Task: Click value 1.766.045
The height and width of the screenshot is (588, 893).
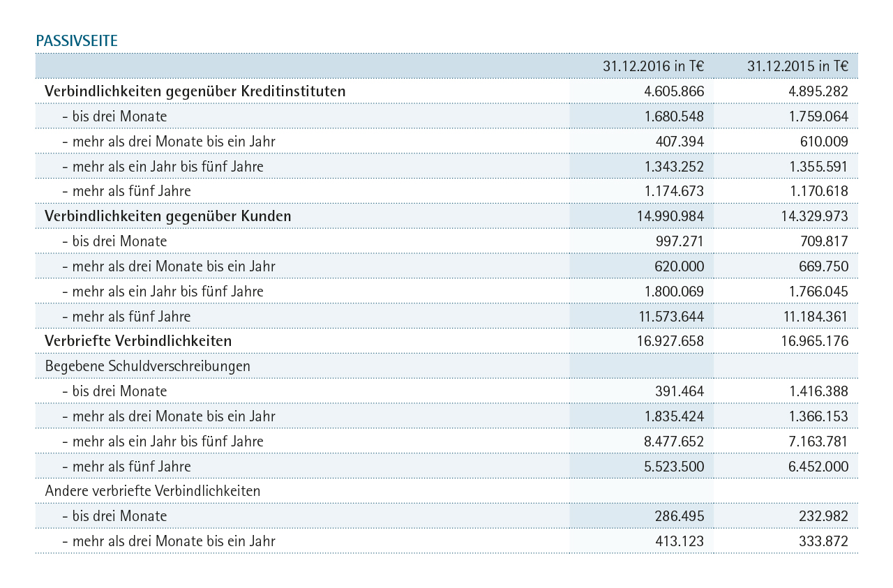Action: [819, 292]
